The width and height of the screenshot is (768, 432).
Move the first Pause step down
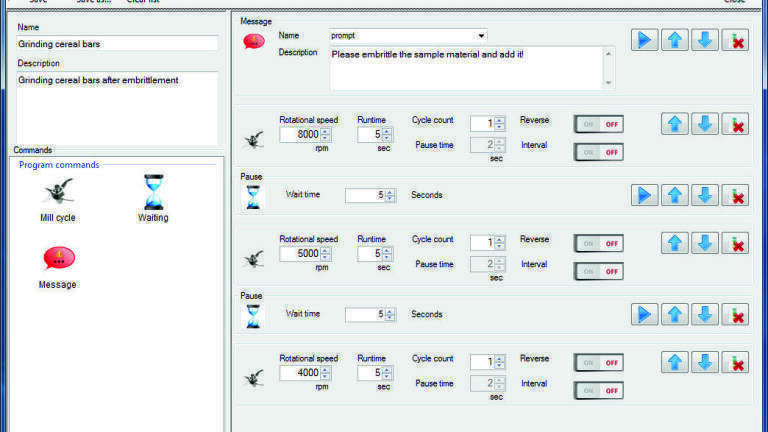click(705, 195)
